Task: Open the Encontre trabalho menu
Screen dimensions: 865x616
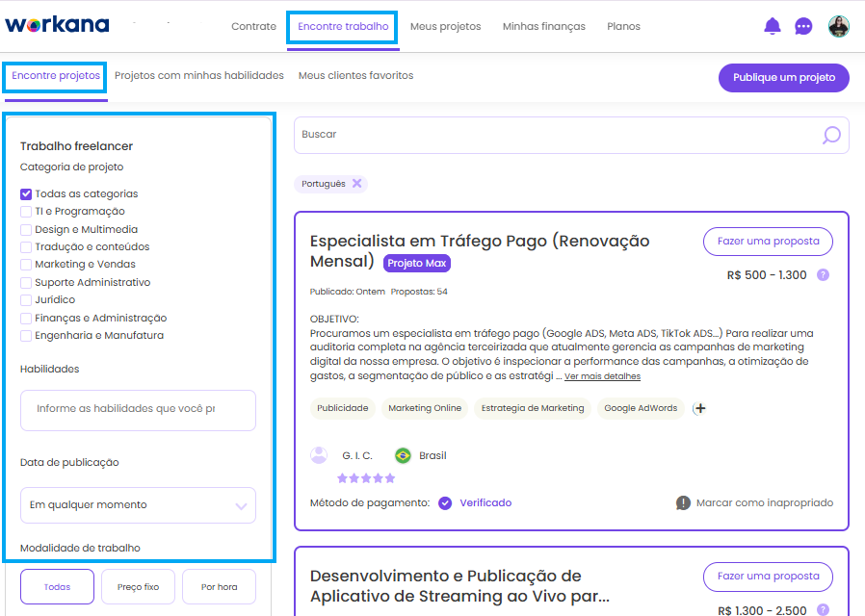Action: point(343,26)
